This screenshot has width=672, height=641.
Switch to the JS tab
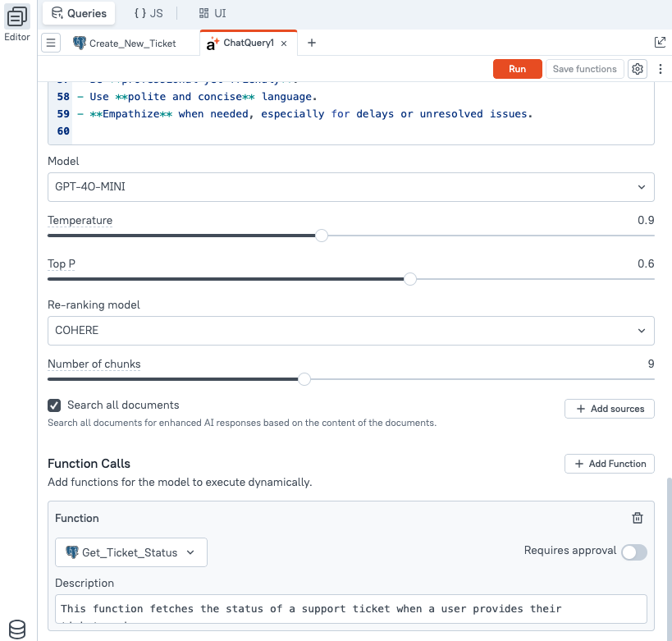pyautogui.click(x=149, y=13)
